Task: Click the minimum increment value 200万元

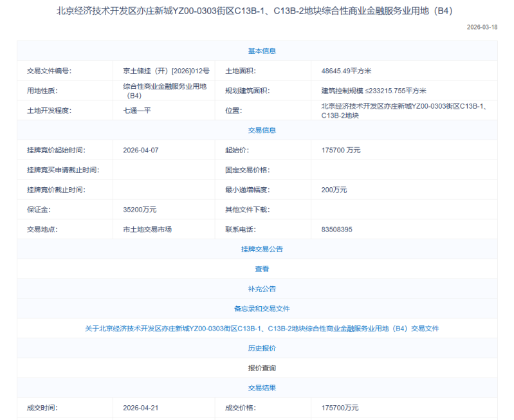Action: pos(334,190)
